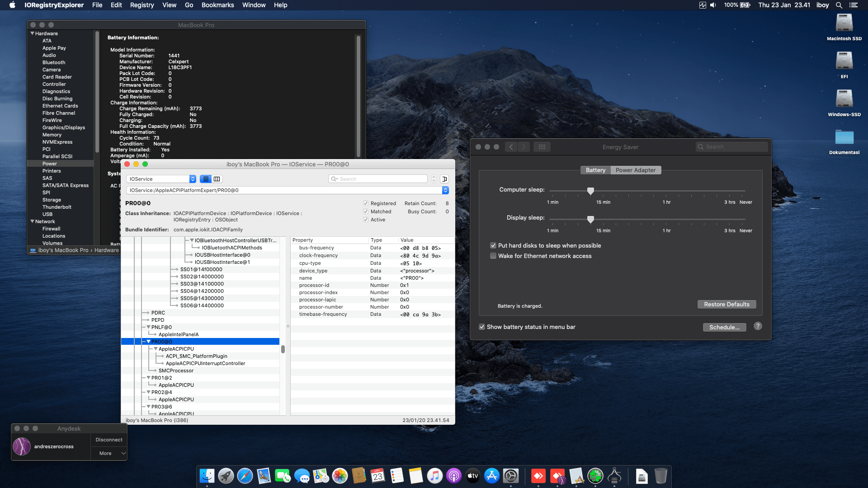This screenshot has width=868, height=488.
Task: Open Music from the dock
Action: (x=435, y=476)
